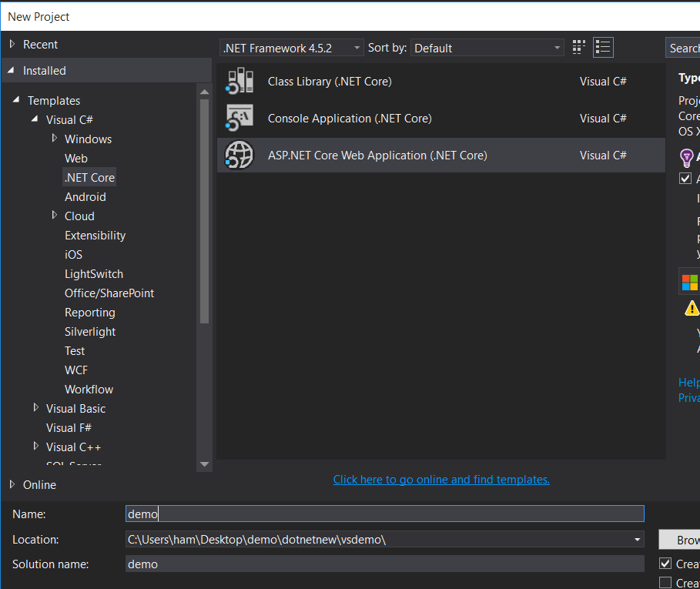Expand the Online section

point(12,484)
